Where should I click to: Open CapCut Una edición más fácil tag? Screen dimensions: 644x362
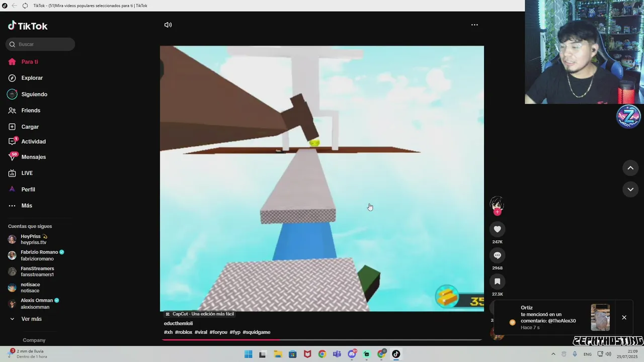(x=200, y=314)
